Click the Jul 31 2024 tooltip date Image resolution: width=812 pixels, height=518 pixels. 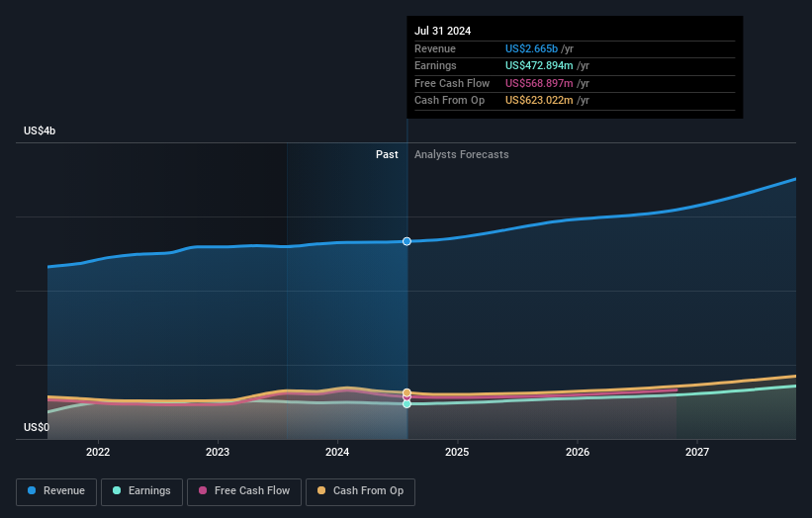pos(443,31)
